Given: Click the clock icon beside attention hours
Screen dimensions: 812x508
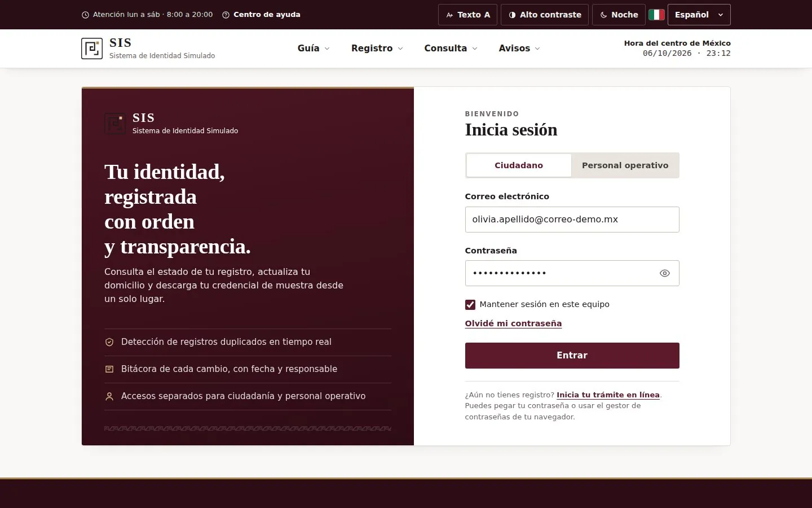Looking at the screenshot, I should click(x=86, y=15).
